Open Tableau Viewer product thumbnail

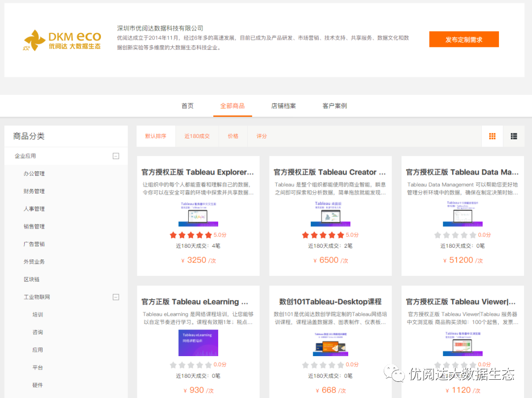click(463, 343)
